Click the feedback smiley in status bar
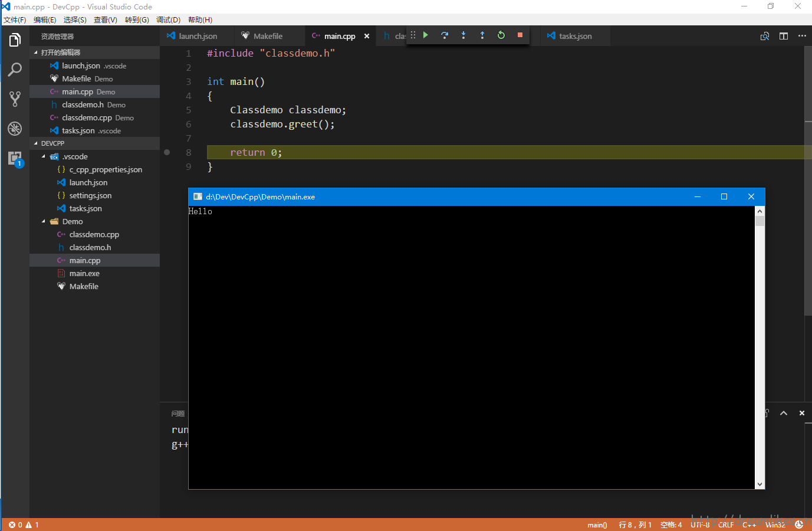 click(799, 525)
